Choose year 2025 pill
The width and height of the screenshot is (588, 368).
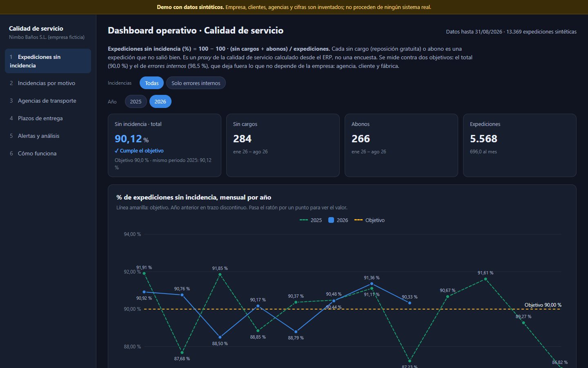(136, 101)
